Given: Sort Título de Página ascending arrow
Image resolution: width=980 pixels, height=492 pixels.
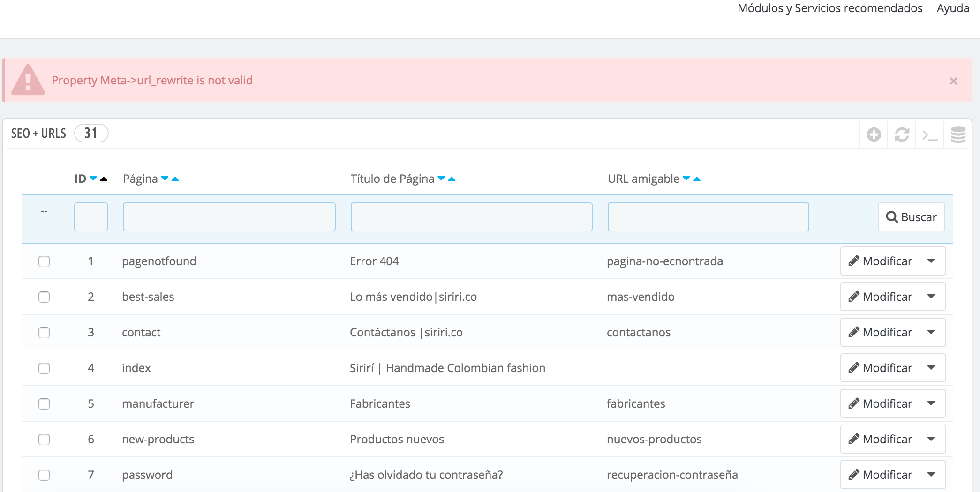Looking at the screenshot, I should [x=452, y=179].
